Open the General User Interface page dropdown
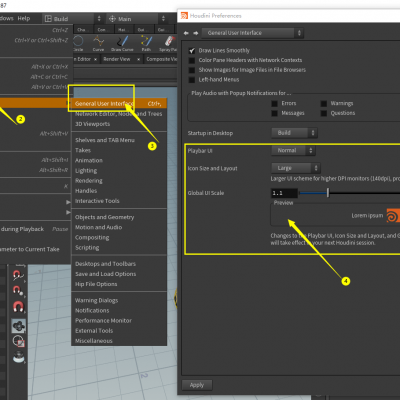The image size is (400, 400). (253, 33)
